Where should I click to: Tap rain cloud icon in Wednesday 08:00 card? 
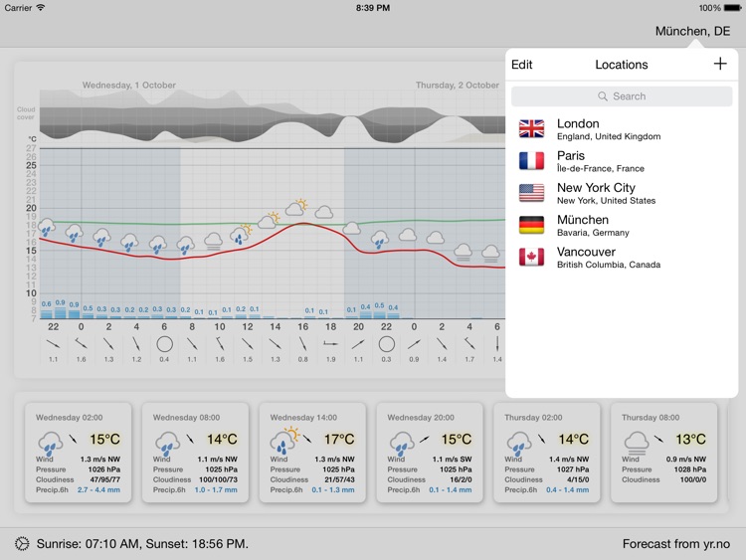(167, 442)
